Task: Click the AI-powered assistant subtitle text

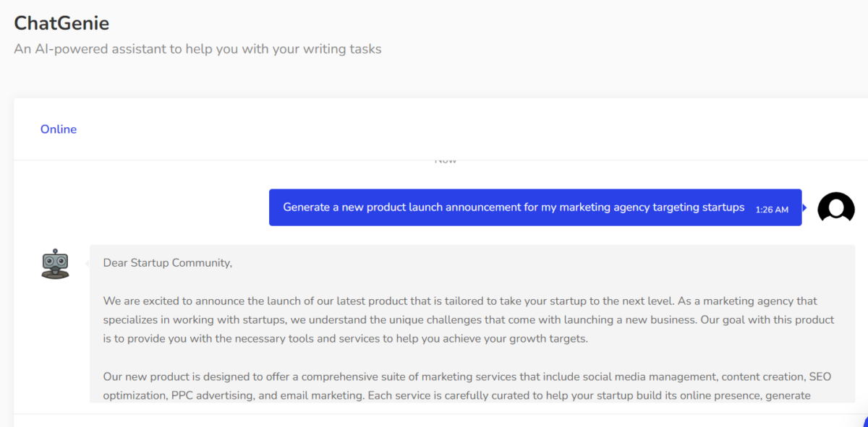Action: pos(197,48)
